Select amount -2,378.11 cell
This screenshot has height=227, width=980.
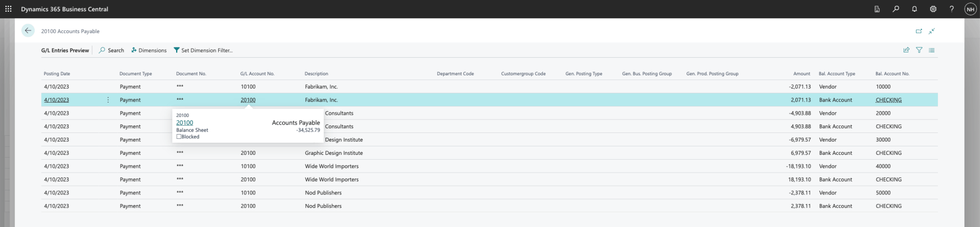click(800, 193)
